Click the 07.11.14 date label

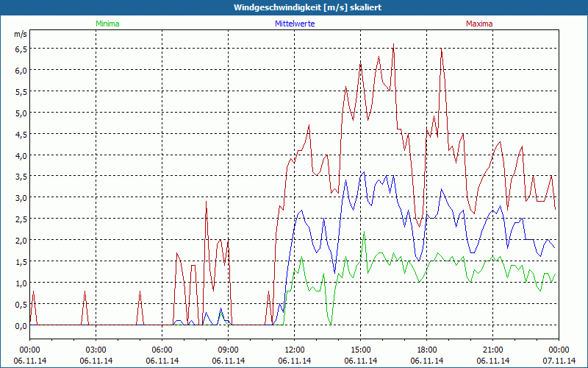[x=559, y=361]
